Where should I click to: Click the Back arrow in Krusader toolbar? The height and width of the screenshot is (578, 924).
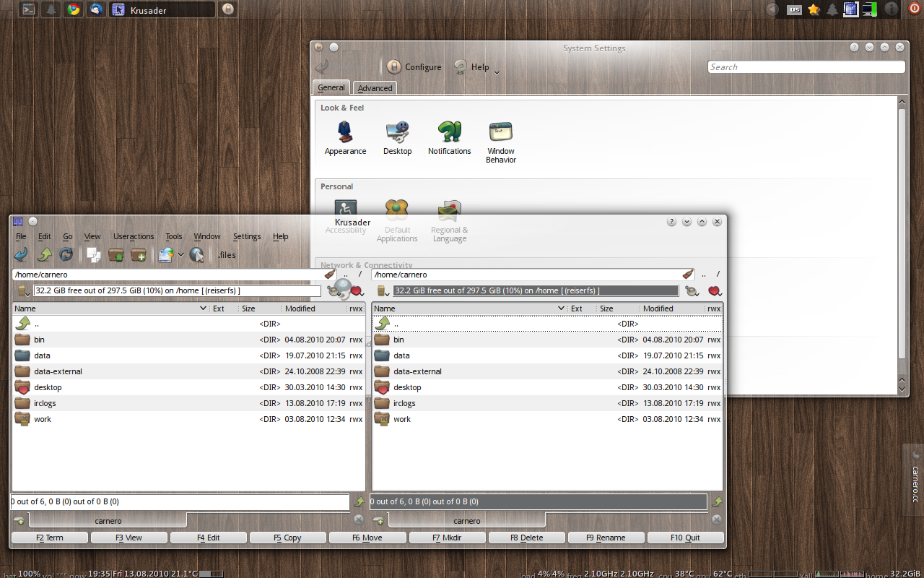coord(21,254)
